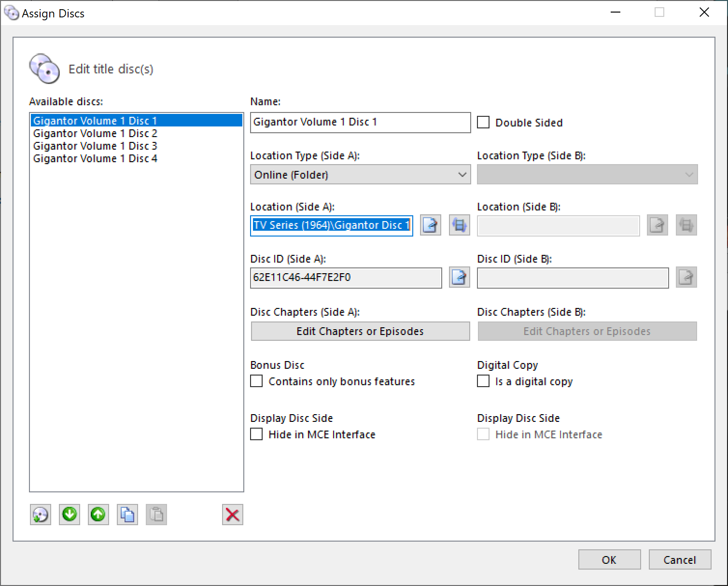The image size is (728, 586).
Task: Click the film strip icon for Side A
Action: click(x=460, y=225)
